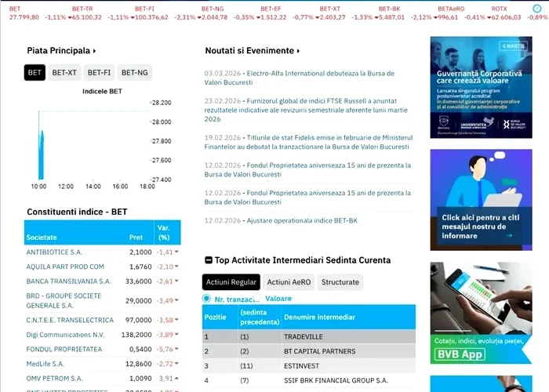
Task: Click the 27.799,80 BET value in ticker
Action: 24,17
